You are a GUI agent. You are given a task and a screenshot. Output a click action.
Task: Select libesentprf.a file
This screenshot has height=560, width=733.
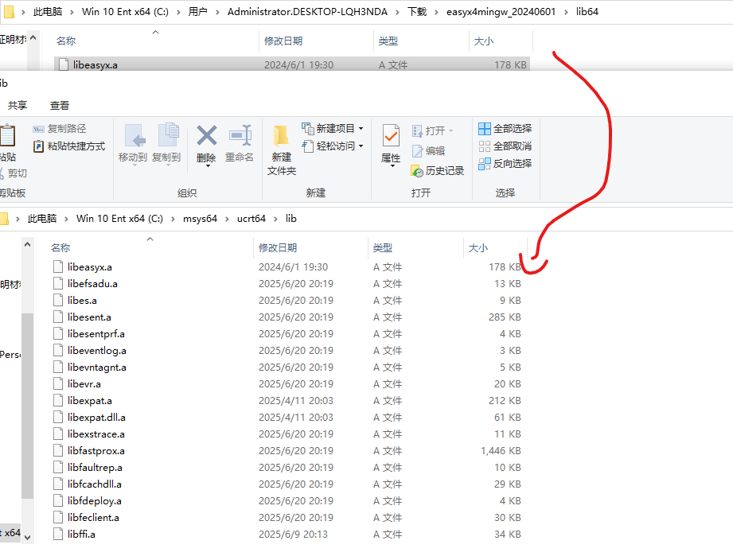pos(96,334)
